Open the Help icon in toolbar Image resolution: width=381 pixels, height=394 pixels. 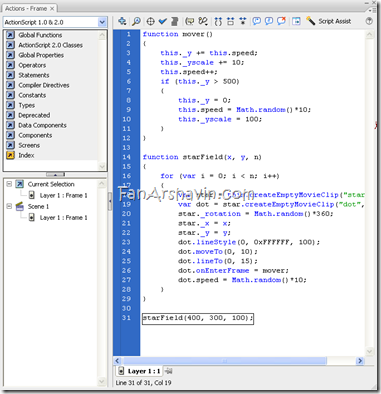click(x=369, y=21)
